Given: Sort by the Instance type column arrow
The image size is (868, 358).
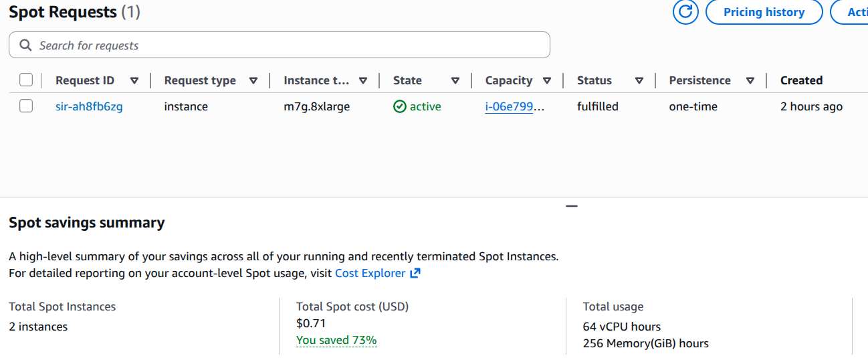Looking at the screenshot, I should tap(363, 80).
